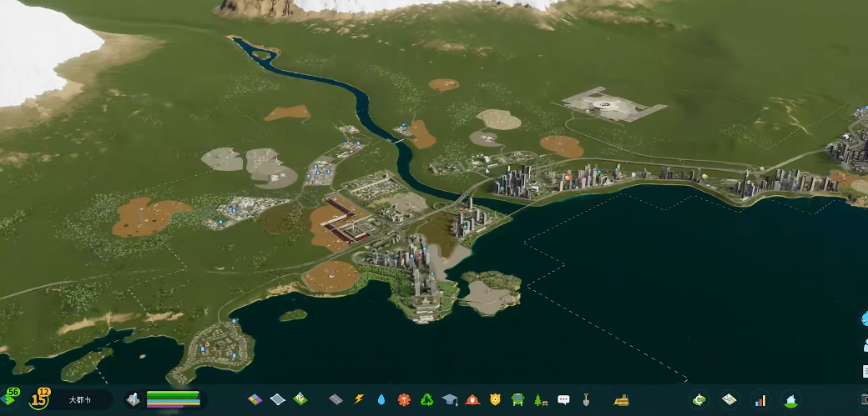Open the Parks & Recreation tree menu
868x416 pixels.
click(x=541, y=399)
